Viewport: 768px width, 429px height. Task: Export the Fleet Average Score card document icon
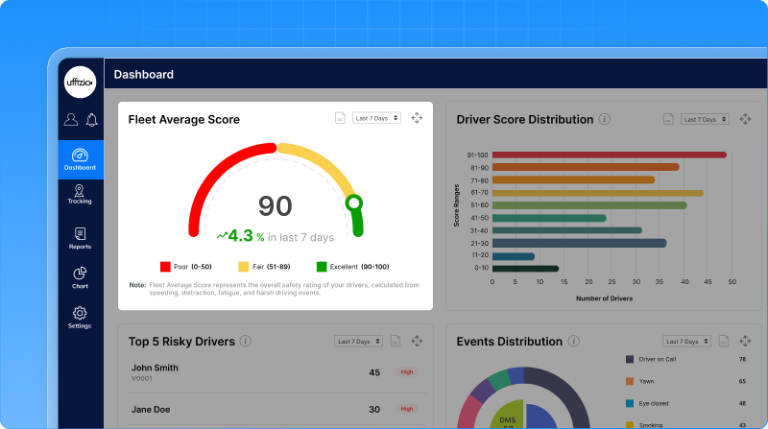(340, 118)
